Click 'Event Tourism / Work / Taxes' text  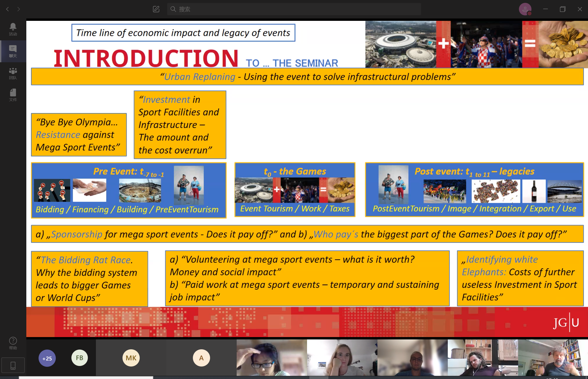coord(295,209)
